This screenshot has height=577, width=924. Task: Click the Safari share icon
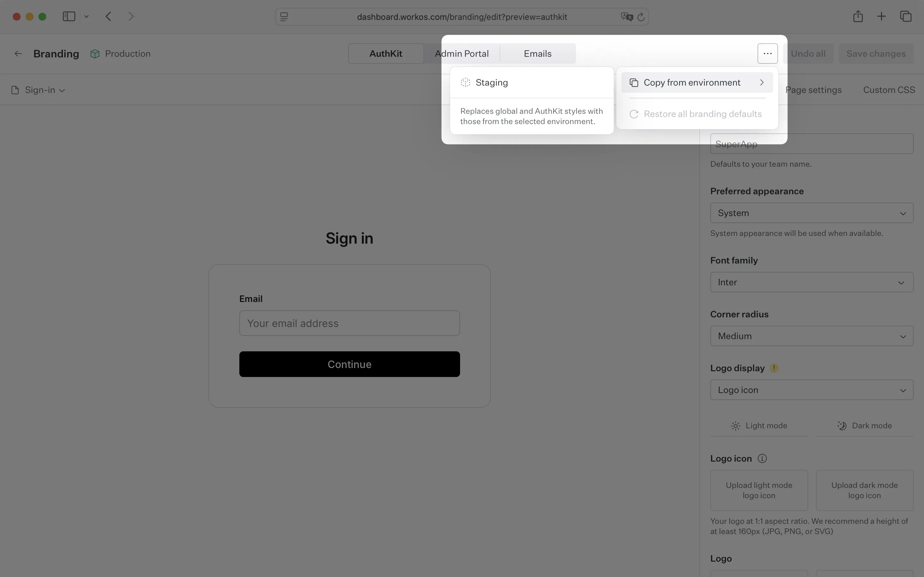[858, 16]
